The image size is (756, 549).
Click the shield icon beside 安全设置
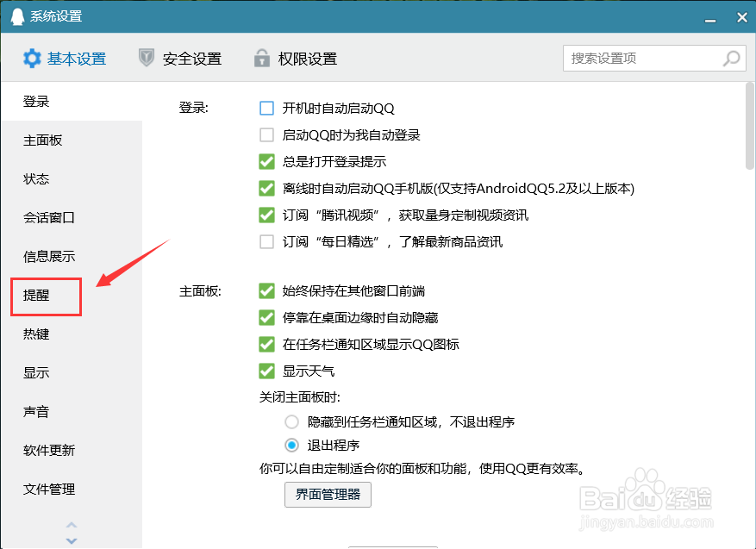click(146, 58)
